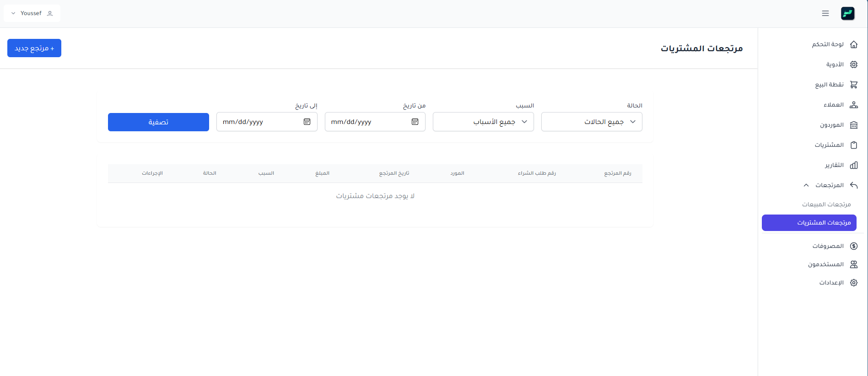Click the تاريخ المرتجع column header

pyautogui.click(x=394, y=173)
